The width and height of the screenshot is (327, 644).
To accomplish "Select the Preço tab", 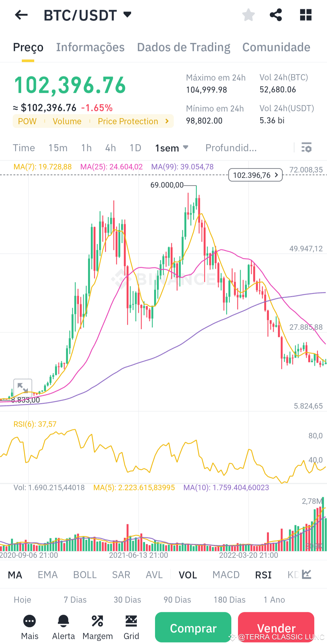I will pyautogui.click(x=28, y=47).
